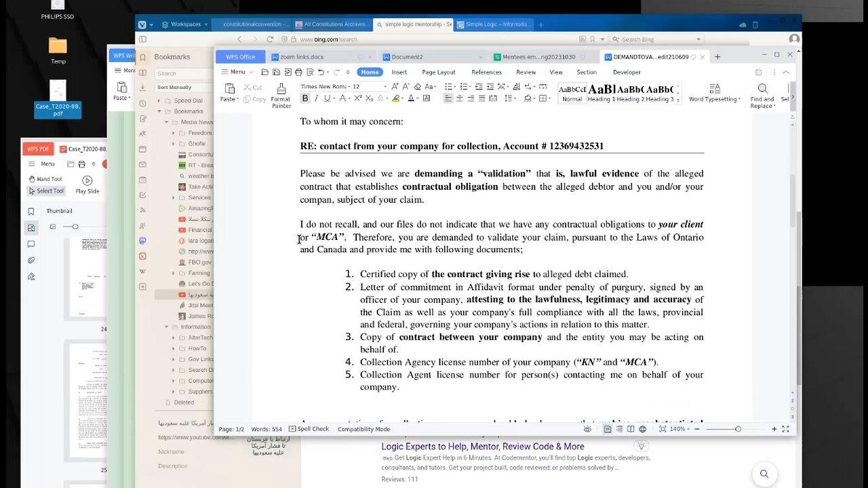The height and width of the screenshot is (488, 868).
Task: Apply the bulleted list formatting
Action: tap(450, 86)
